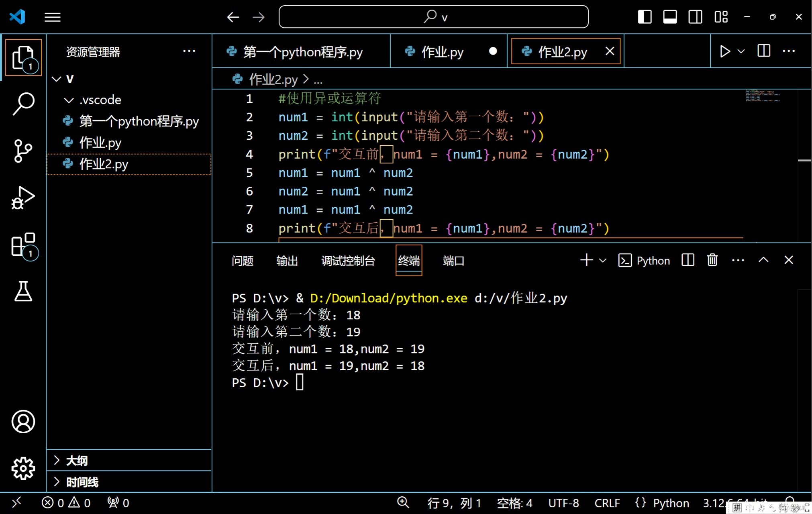The width and height of the screenshot is (812, 514).
Task: Open the 端口 ports tab
Action: (453, 261)
